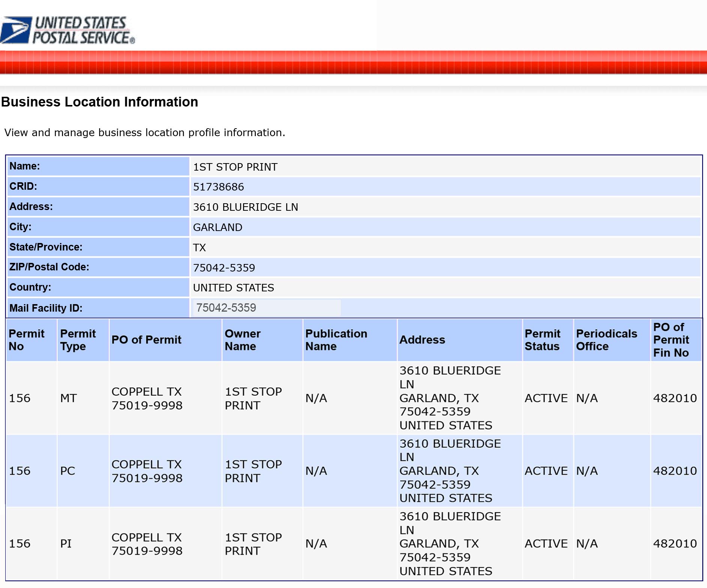This screenshot has height=588, width=707.
Task: Click the red banner bar below logo
Action: click(x=353, y=63)
